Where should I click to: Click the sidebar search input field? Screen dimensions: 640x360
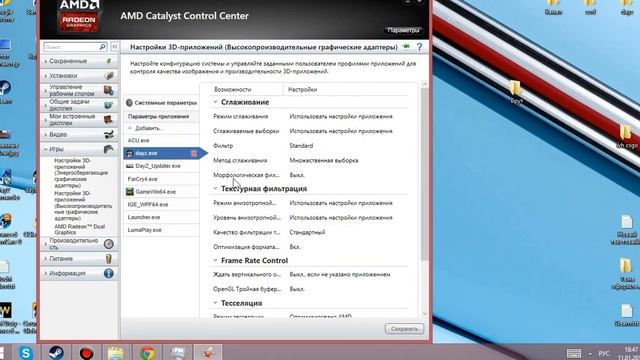[71, 47]
